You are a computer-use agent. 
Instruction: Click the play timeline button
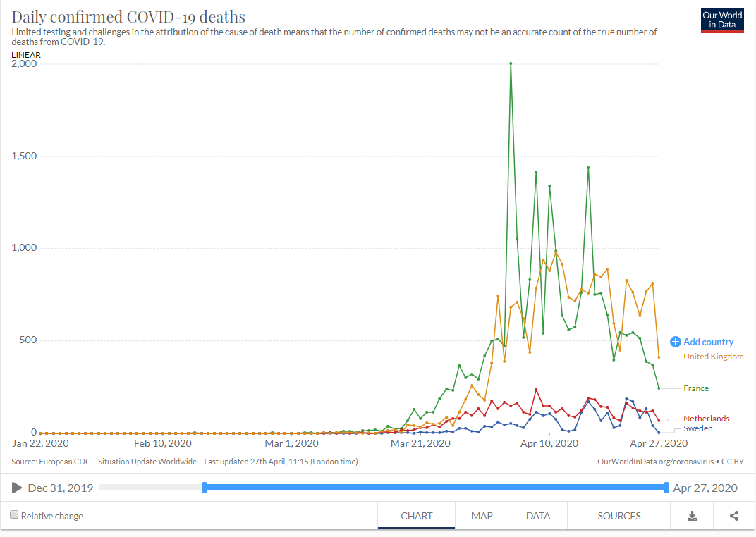click(x=17, y=488)
